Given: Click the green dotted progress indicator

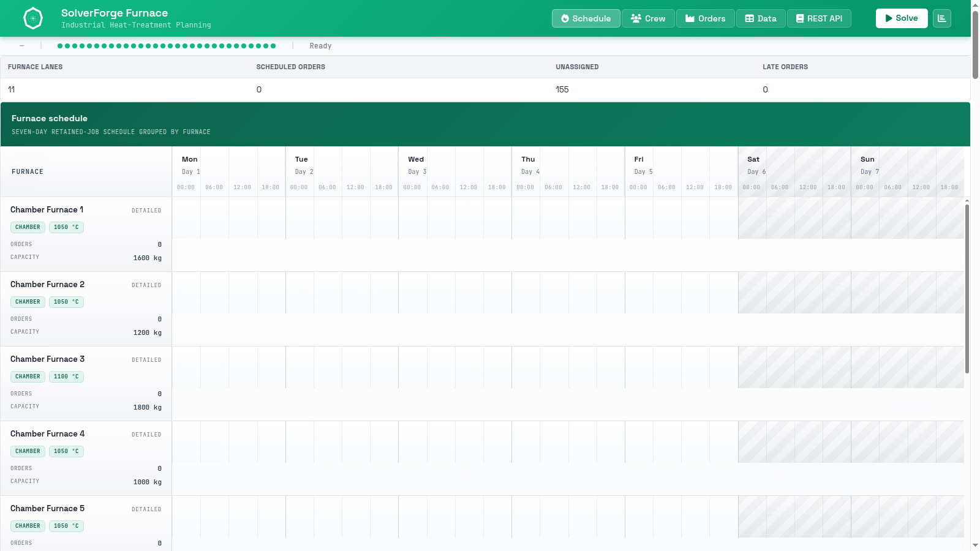Looking at the screenshot, I should (167, 46).
